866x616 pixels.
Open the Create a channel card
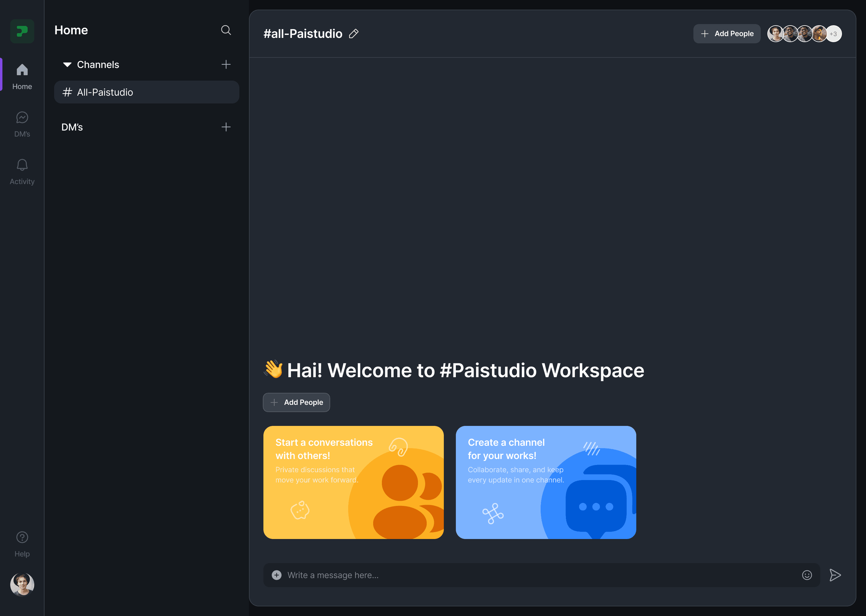coord(546,482)
